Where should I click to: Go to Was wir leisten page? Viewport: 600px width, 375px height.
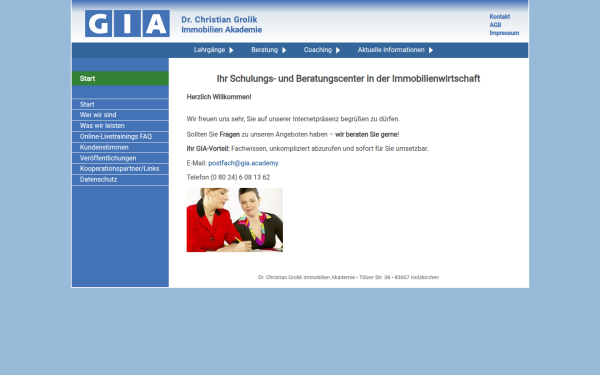pyautogui.click(x=120, y=126)
